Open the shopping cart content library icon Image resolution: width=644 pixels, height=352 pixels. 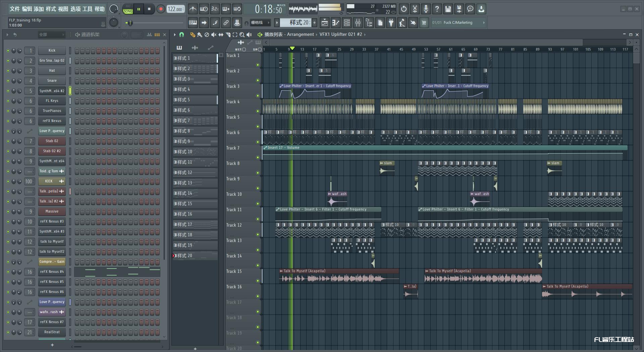(x=424, y=23)
